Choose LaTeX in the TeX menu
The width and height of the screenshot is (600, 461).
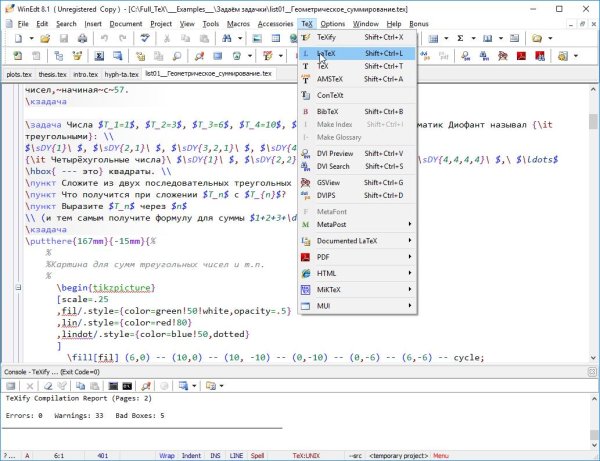(357, 53)
